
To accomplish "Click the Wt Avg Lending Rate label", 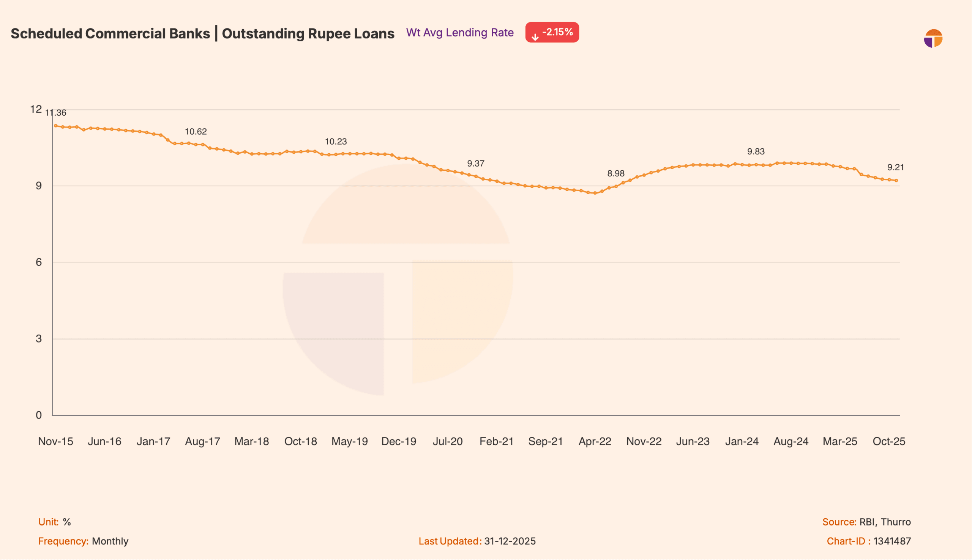I will (460, 33).
